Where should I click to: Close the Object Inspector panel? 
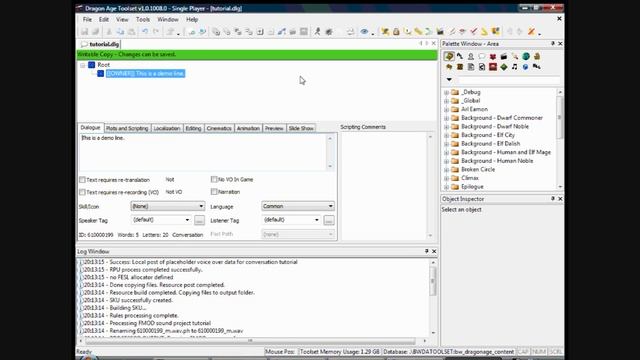coord(560,199)
